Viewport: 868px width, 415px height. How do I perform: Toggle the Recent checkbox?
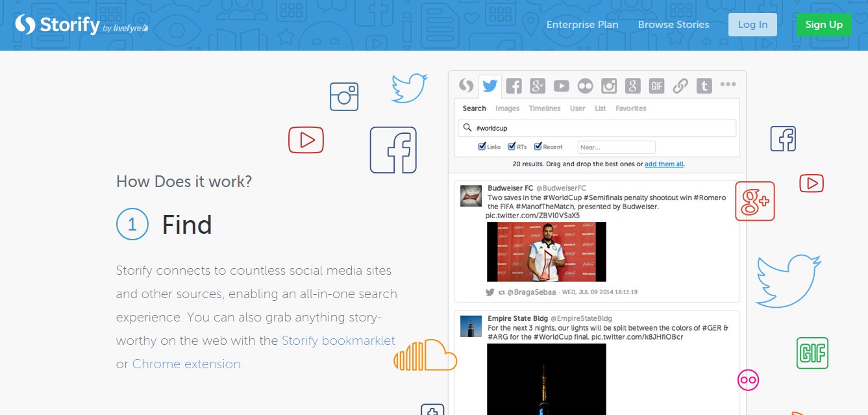[538, 147]
